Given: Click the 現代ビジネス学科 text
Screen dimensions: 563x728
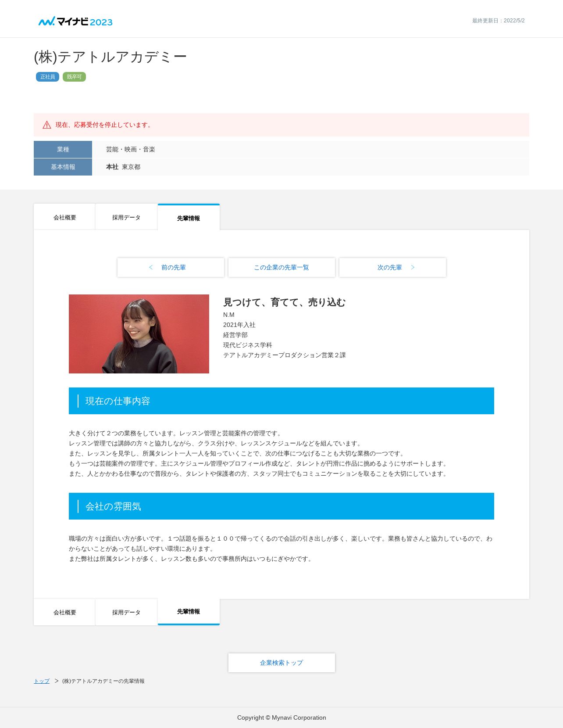Looking at the screenshot, I should pos(247,345).
